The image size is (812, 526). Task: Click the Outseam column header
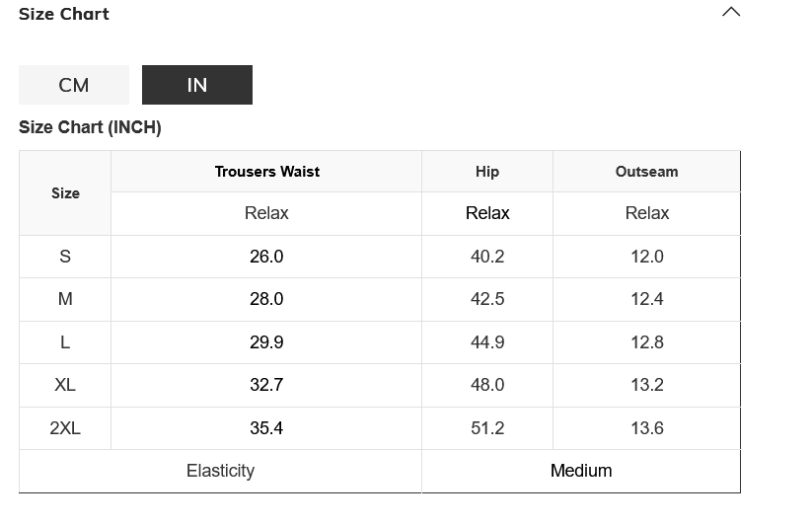tap(646, 172)
